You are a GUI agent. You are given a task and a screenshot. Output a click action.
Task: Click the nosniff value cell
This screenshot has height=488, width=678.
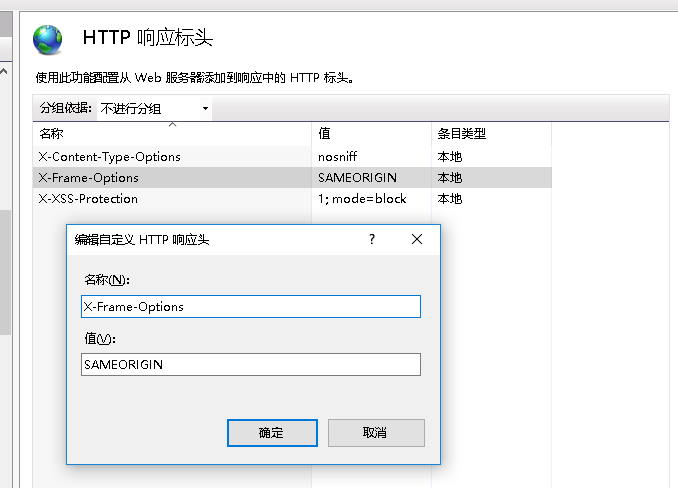[337, 157]
